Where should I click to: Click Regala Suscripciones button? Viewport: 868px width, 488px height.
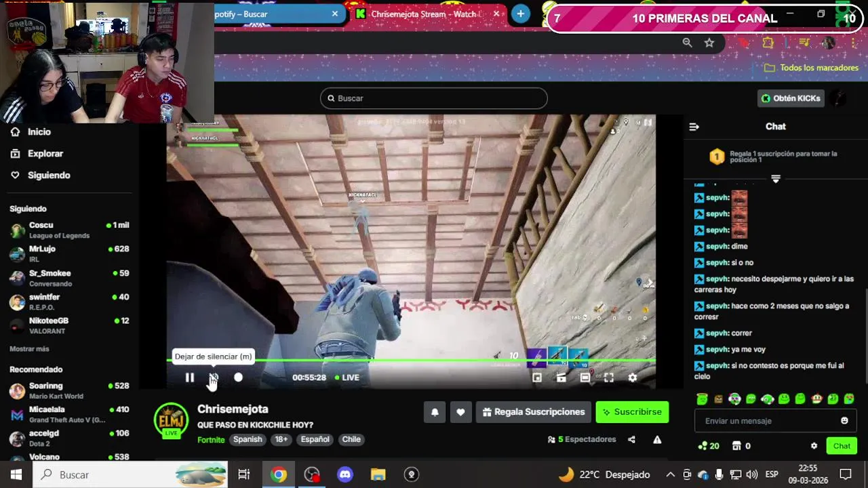pyautogui.click(x=534, y=412)
